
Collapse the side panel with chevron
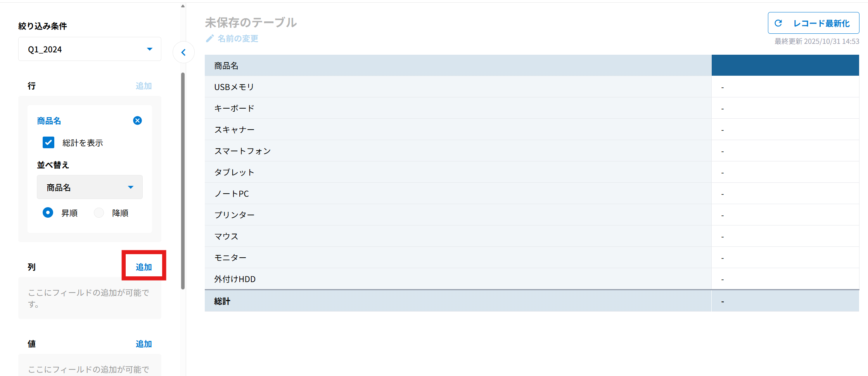(x=183, y=52)
